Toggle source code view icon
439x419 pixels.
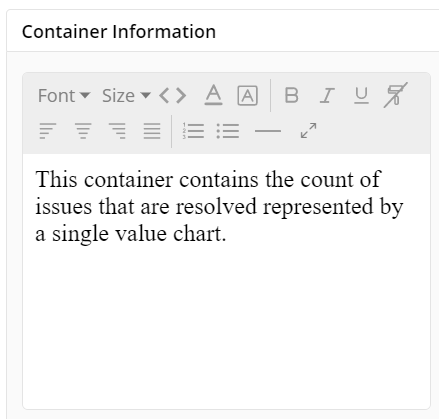(x=173, y=96)
